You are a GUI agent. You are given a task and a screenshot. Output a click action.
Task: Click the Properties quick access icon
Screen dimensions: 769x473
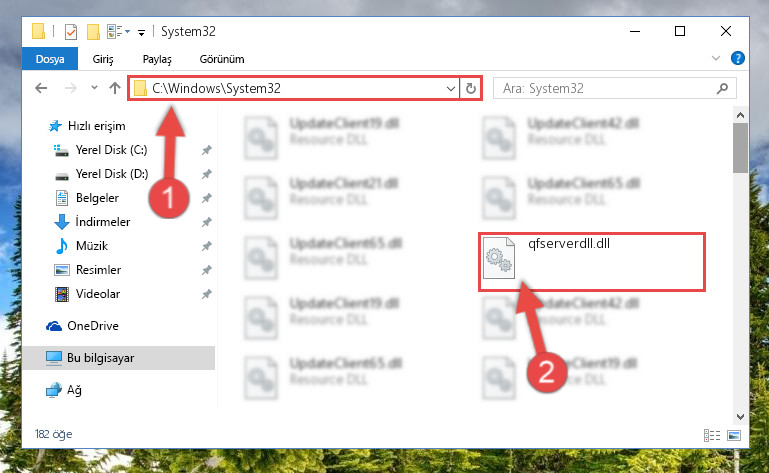point(71,31)
